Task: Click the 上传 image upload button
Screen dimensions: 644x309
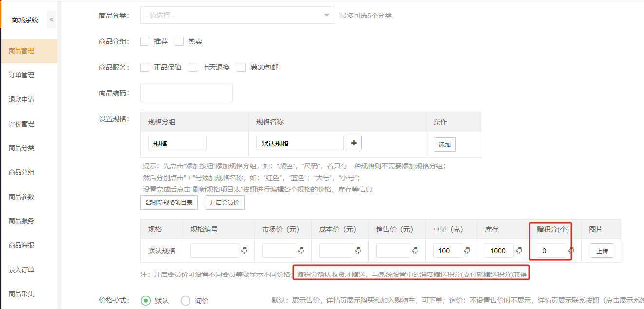Action: pyautogui.click(x=602, y=251)
